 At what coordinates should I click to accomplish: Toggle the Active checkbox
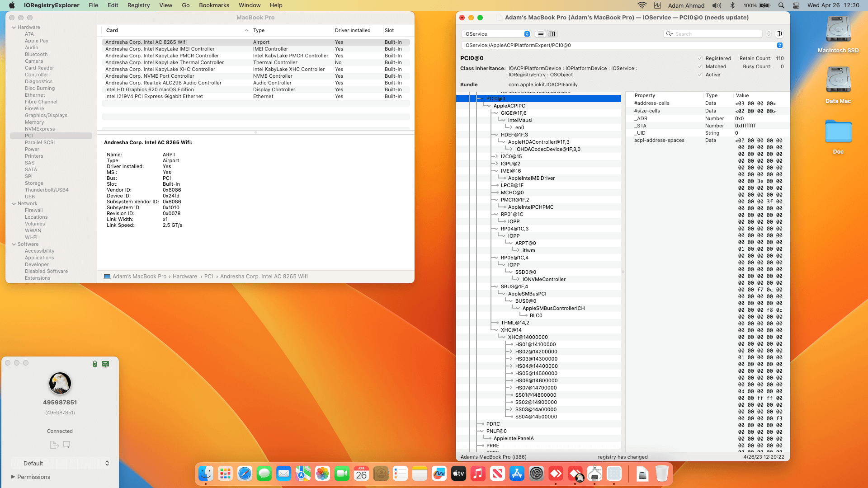(700, 75)
